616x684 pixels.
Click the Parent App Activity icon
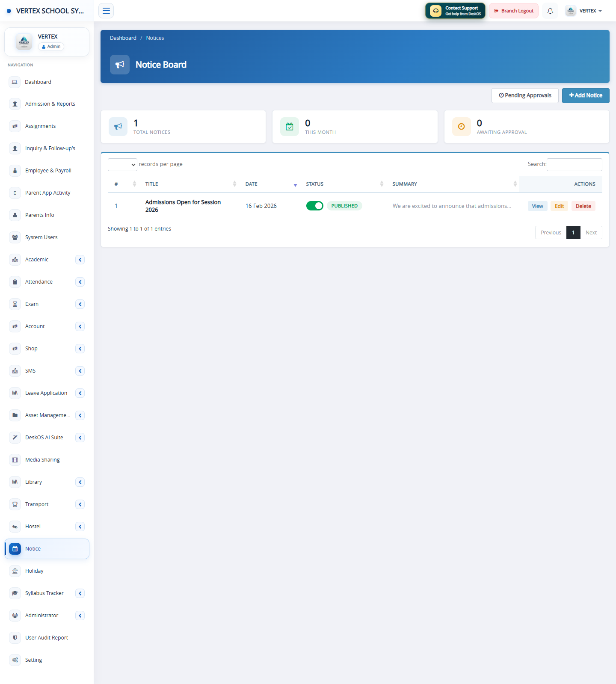15,193
